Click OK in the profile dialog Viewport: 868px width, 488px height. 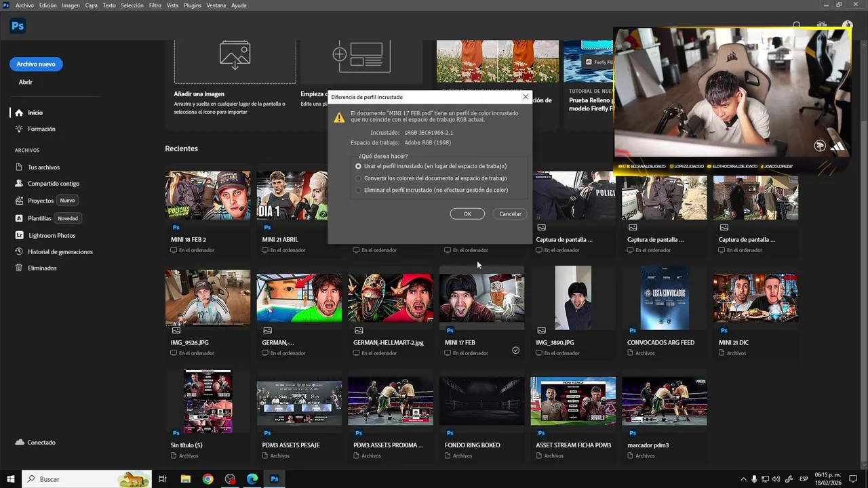[467, 213]
